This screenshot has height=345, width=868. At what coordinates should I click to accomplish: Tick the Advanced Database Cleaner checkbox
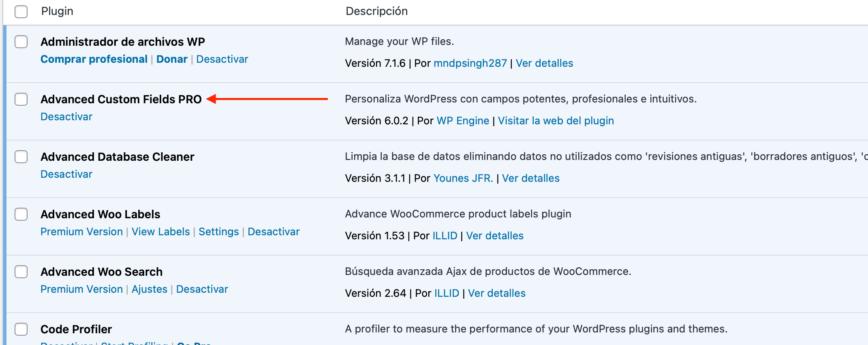21,157
